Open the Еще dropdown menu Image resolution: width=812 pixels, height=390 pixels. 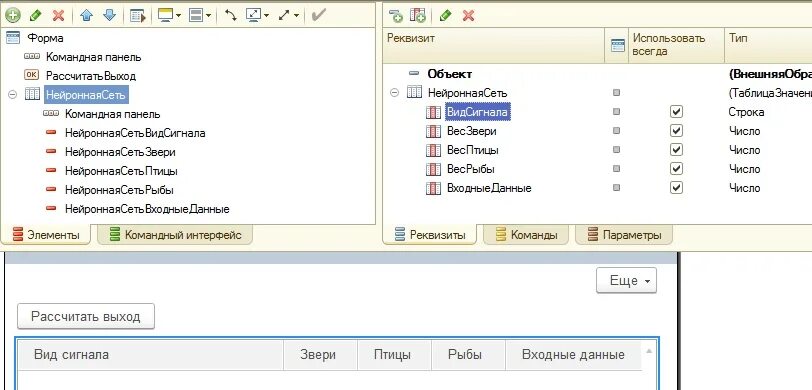coord(627,281)
